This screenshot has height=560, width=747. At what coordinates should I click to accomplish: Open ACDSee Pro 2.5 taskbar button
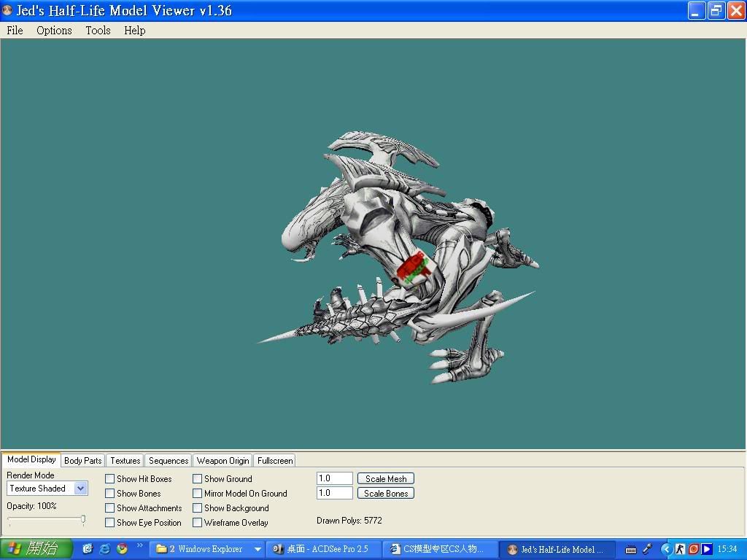pos(323,549)
